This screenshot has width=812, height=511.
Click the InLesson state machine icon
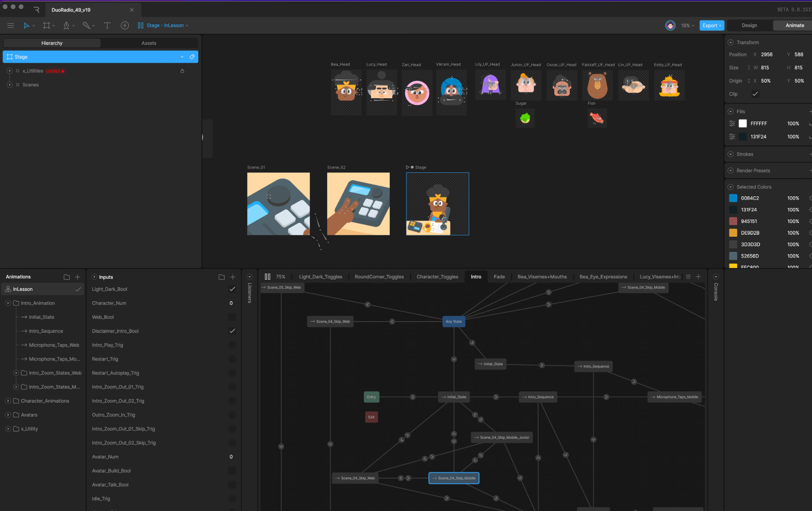[8, 289]
